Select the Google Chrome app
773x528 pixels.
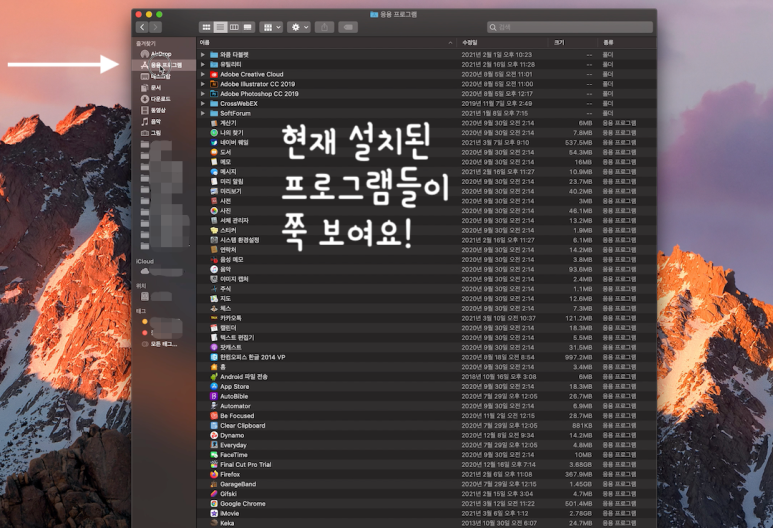coord(238,503)
